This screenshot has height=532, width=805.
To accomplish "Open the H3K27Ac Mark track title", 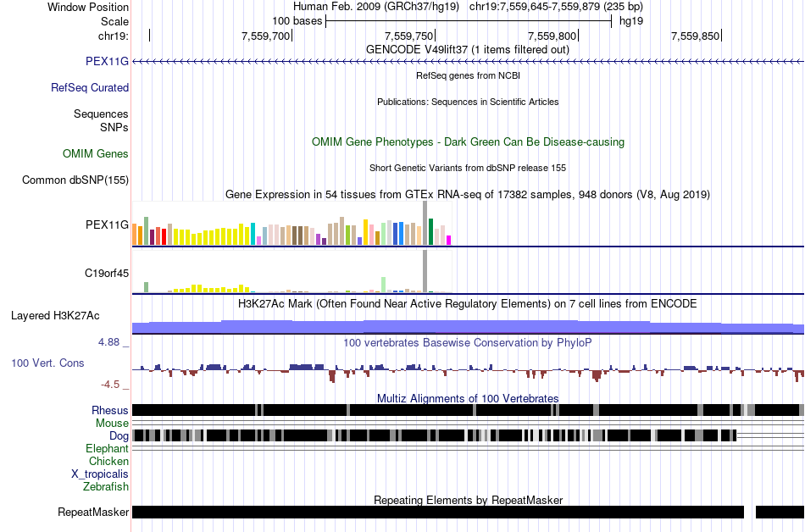I will click(x=468, y=304).
